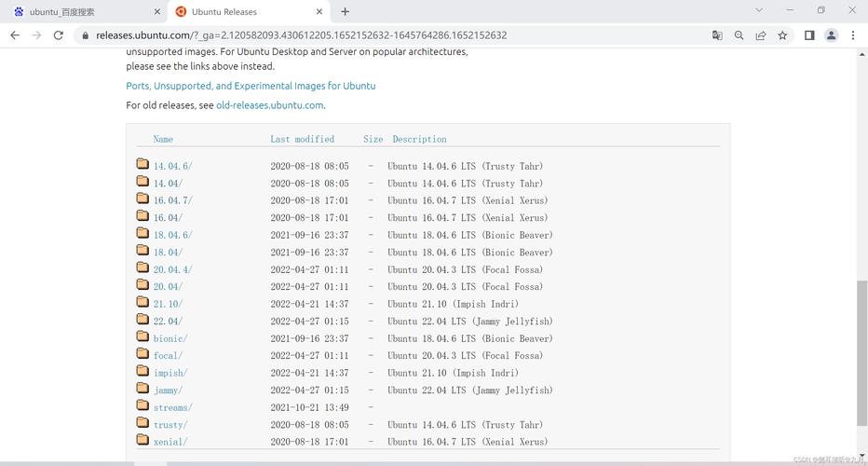868x466 pixels.
Task: Click the address bar URL
Action: pos(301,35)
